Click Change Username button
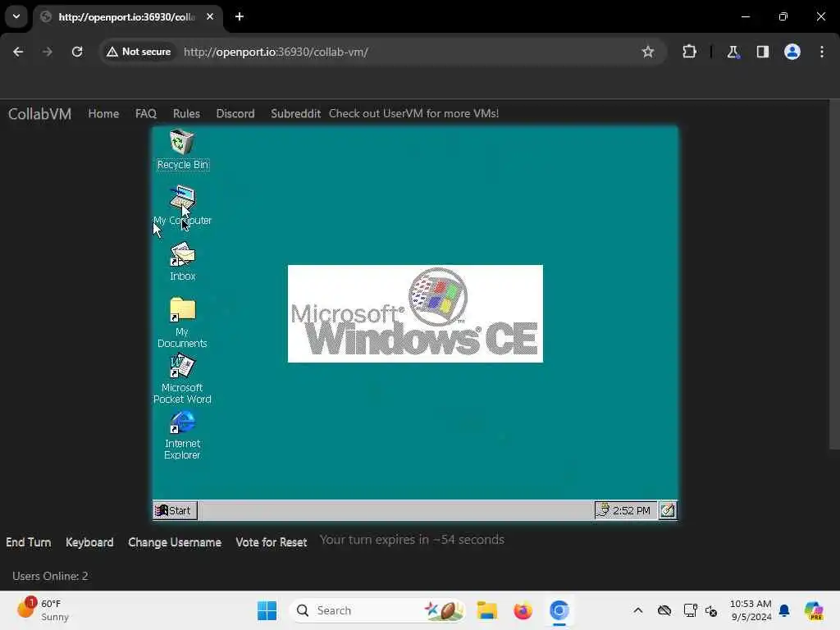The height and width of the screenshot is (630, 840). pyautogui.click(x=175, y=542)
